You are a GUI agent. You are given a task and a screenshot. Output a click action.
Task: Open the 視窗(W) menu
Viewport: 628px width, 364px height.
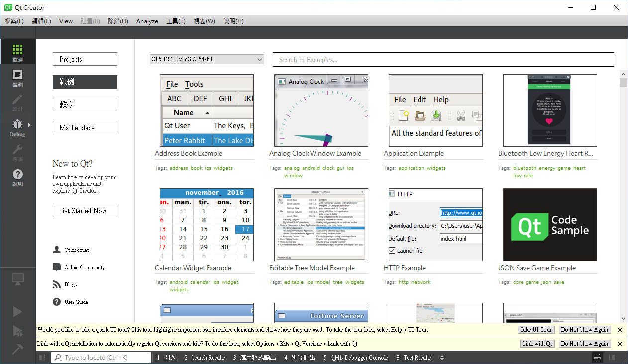(205, 21)
